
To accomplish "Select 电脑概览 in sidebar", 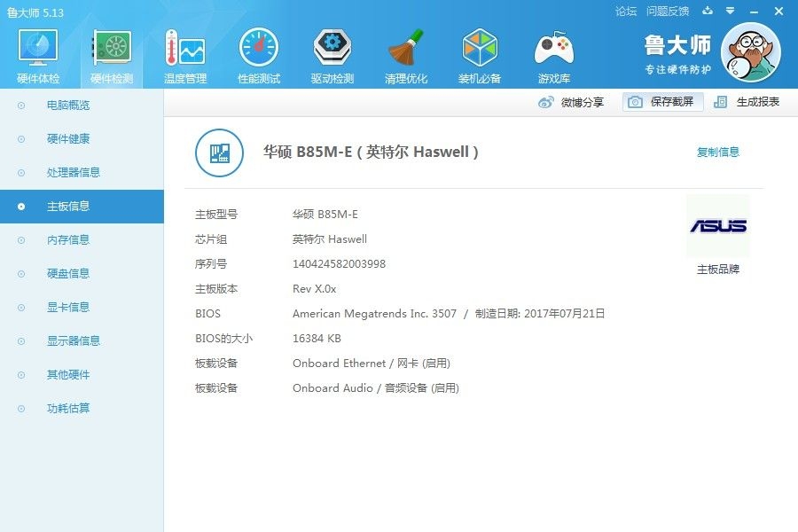I will tap(82, 106).
